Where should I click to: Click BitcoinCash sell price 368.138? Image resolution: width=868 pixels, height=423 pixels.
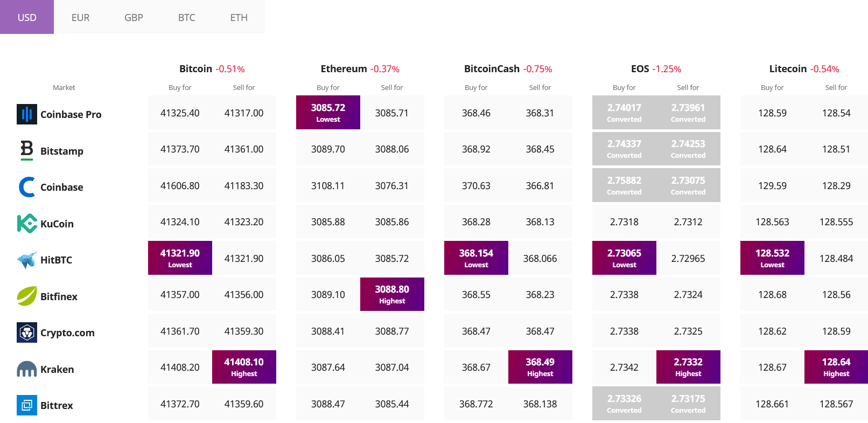pyautogui.click(x=540, y=404)
